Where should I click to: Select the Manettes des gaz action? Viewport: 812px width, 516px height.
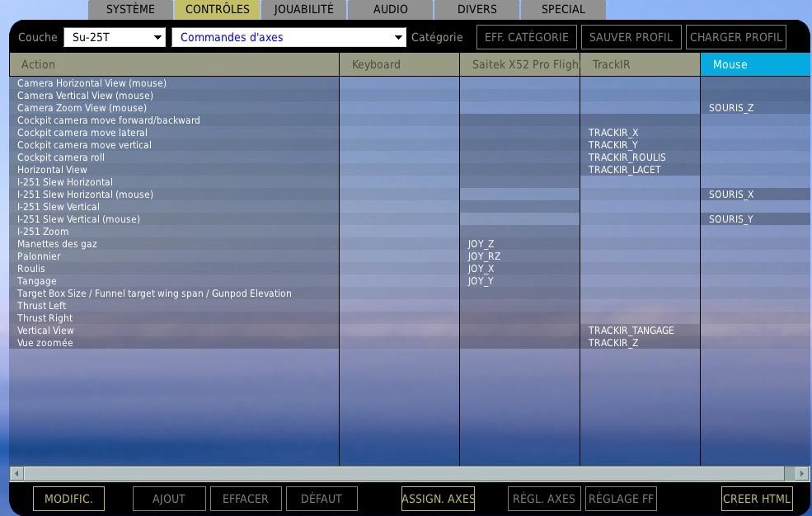(174, 244)
